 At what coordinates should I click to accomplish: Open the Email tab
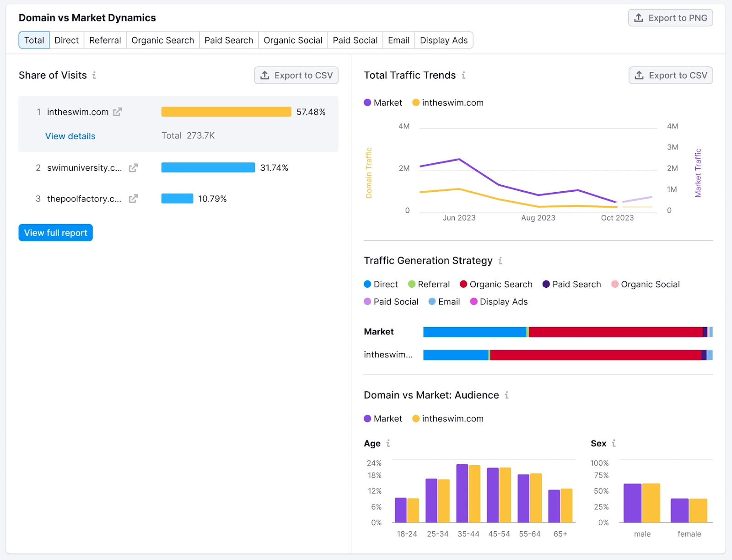(x=399, y=40)
